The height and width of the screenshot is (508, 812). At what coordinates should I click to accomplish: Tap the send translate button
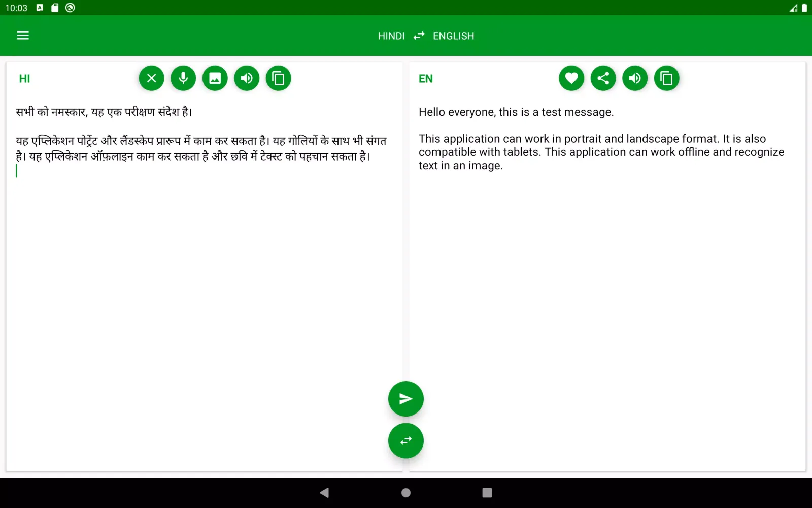[x=406, y=399]
